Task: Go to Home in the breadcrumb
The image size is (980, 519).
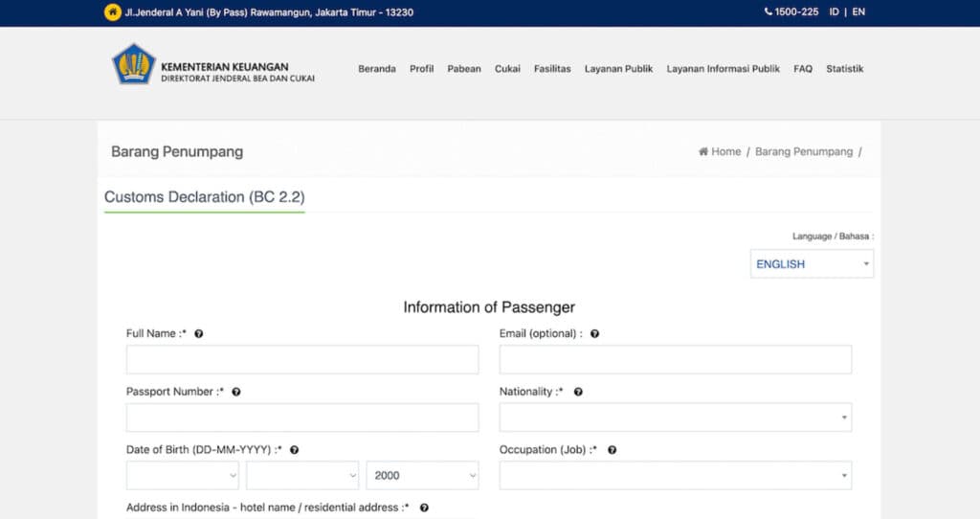Action: coord(725,151)
